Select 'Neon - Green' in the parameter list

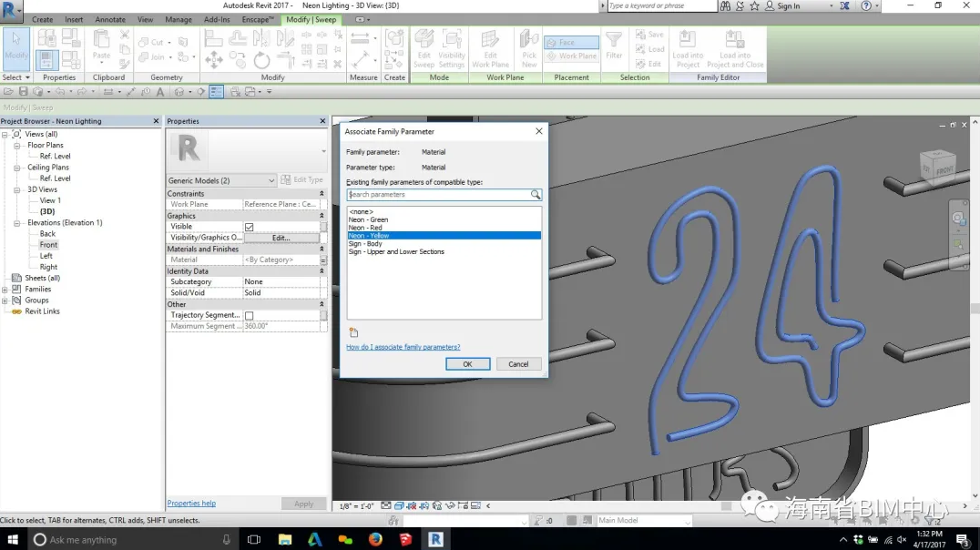tap(368, 219)
